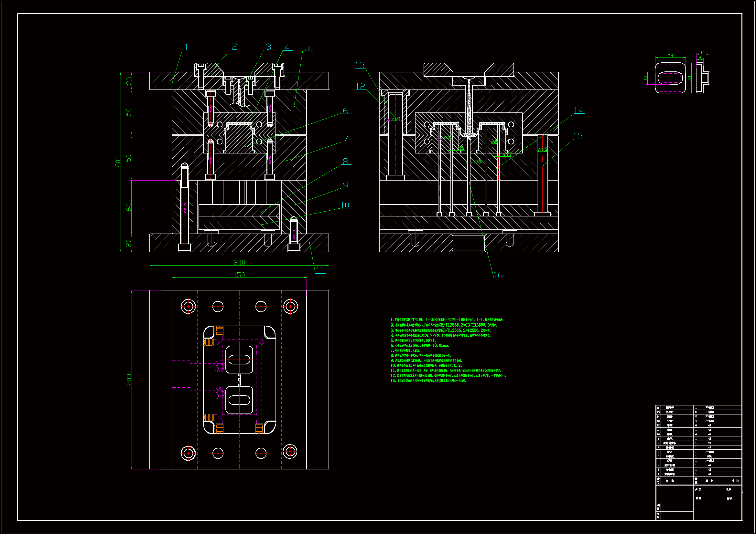Click the vertical 60 dimension text
This screenshot has width=756, height=534.
point(129,207)
